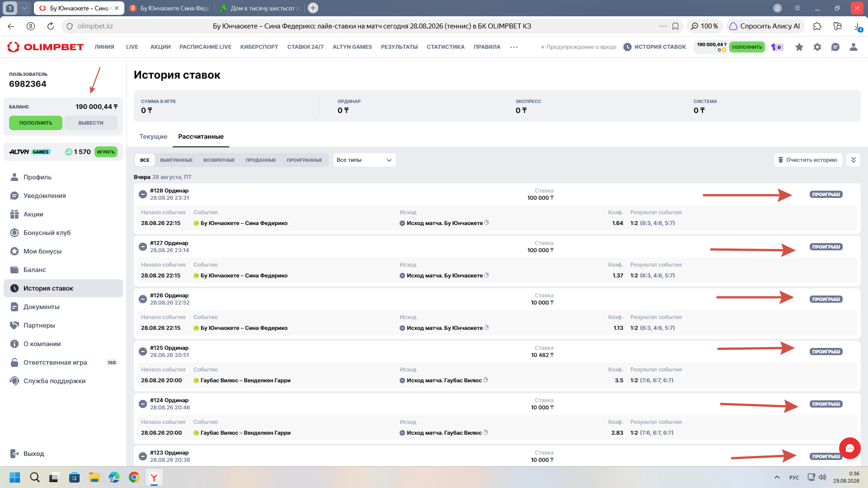Bookmark this page in the address bar

[675, 26]
